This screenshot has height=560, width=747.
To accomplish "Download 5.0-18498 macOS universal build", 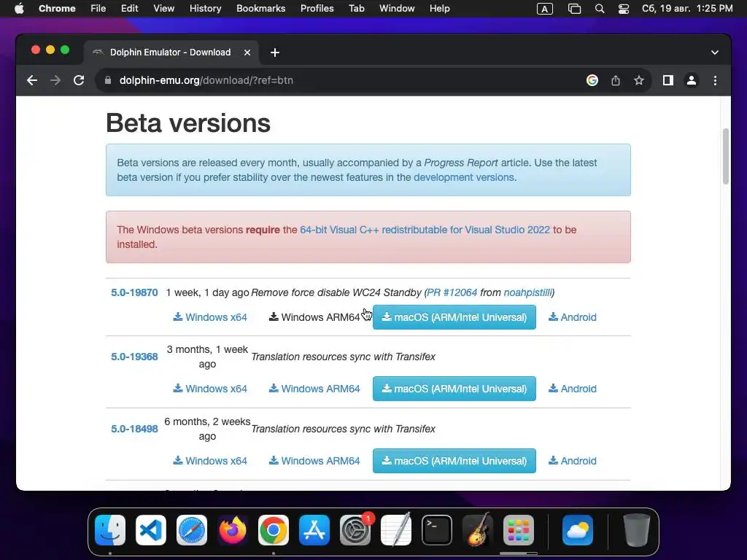I will 454,461.
